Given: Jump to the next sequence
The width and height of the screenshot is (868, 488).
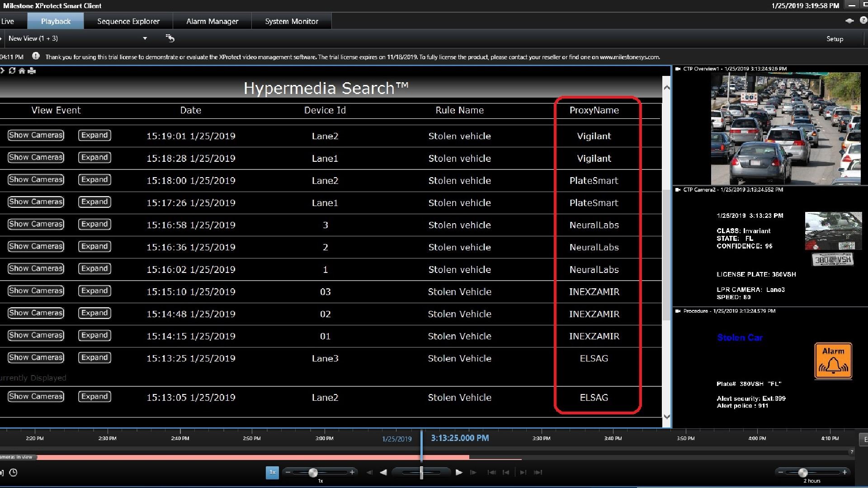Looking at the screenshot, I should coord(523,472).
